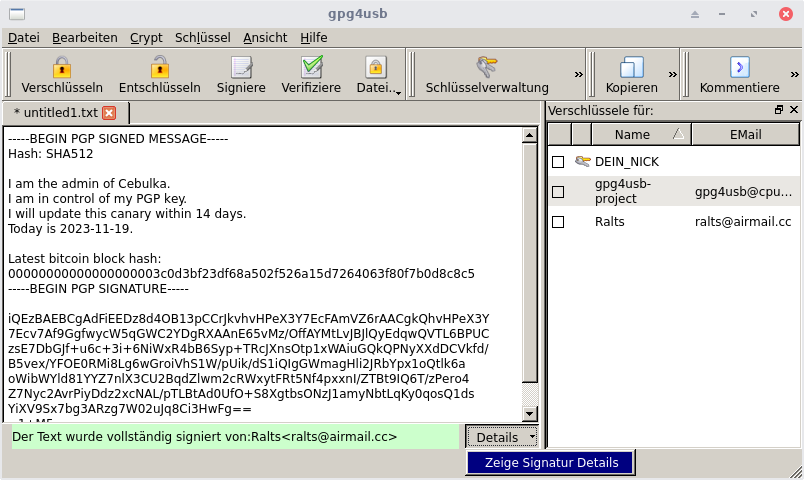Click the ralts@airmail.cc email cell
This screenshot has height=480, width=804.
pyautogui.click(x=743, y=222)
